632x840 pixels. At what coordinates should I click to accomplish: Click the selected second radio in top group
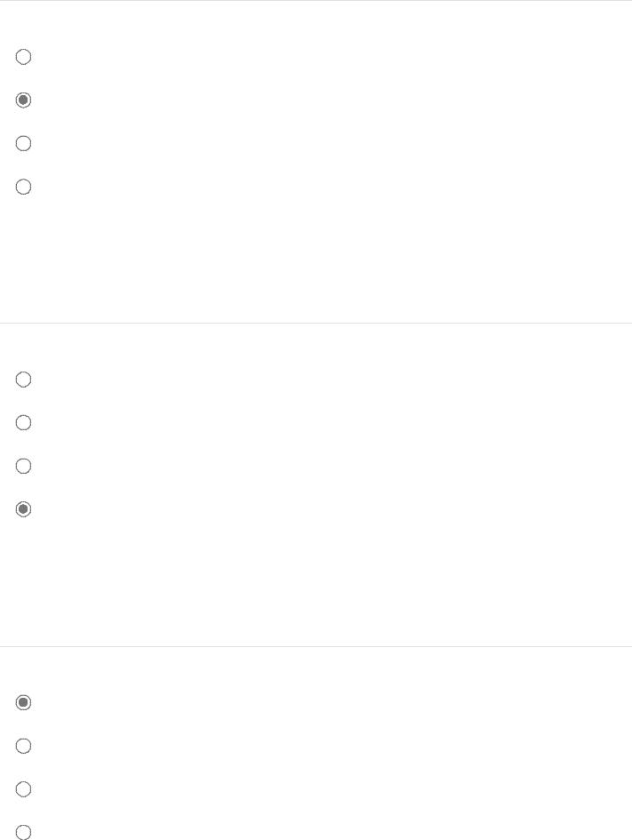pyautogui.click(x=23, y=100)
